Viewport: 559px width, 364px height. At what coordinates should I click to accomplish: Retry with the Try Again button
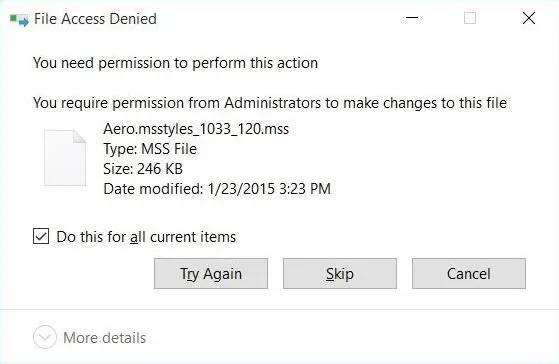[211, 273]
